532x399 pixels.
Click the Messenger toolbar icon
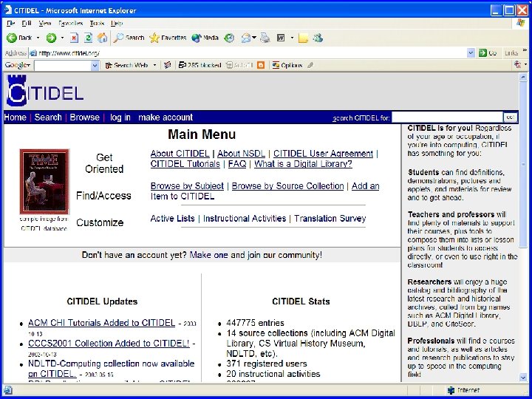[x=318, y=38]
